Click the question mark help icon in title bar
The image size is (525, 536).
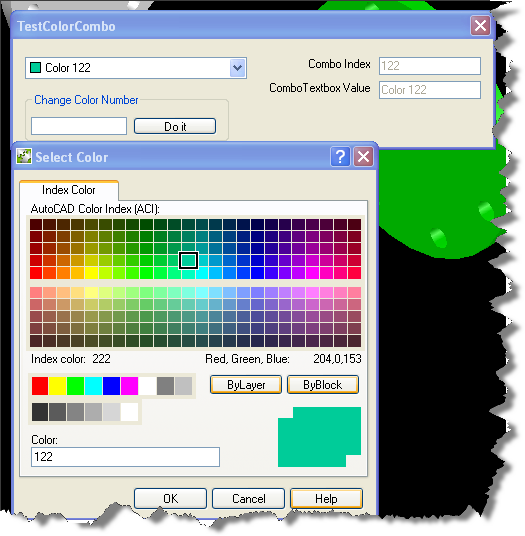(340, 157)
